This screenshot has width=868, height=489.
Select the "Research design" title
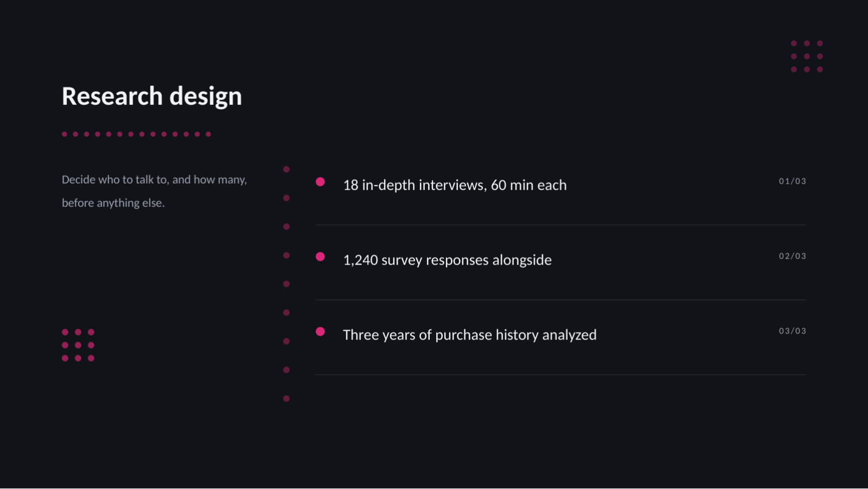click(x=152, y=97)
